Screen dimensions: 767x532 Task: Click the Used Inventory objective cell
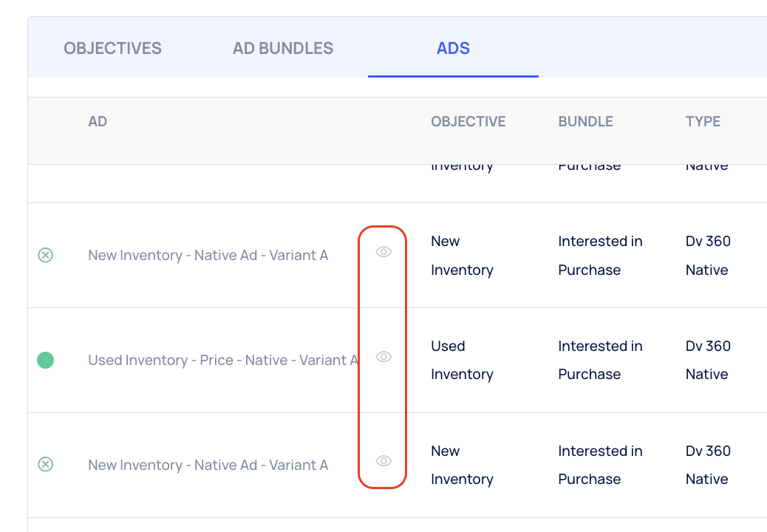[x=463, y=360]
